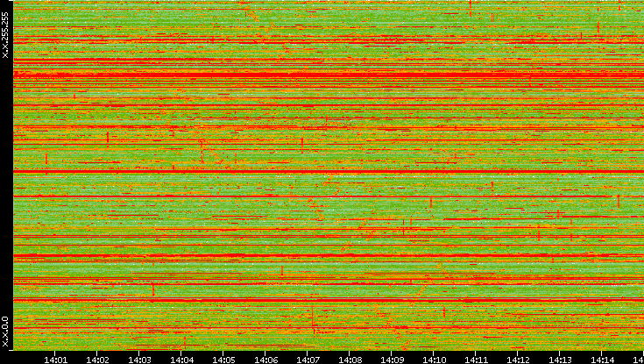Click the 14:01 time axis label
Screen dimensions: 644x364
pos(55,360)
